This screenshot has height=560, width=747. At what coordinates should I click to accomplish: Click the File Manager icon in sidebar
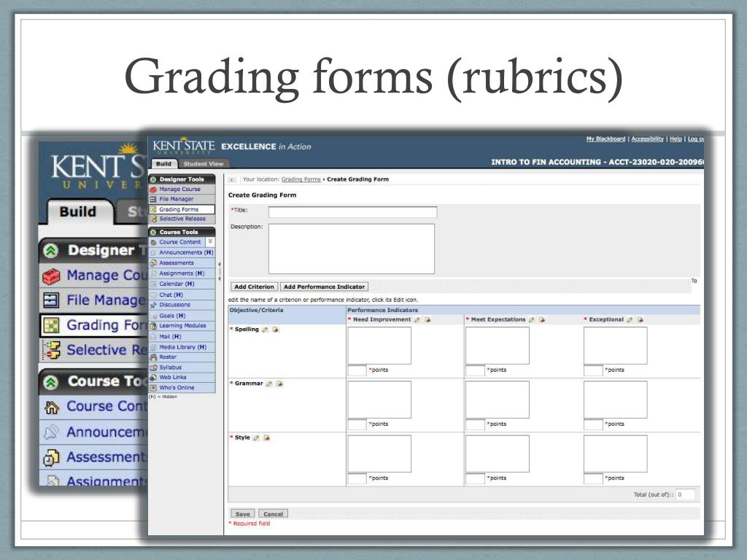(153, 199)
